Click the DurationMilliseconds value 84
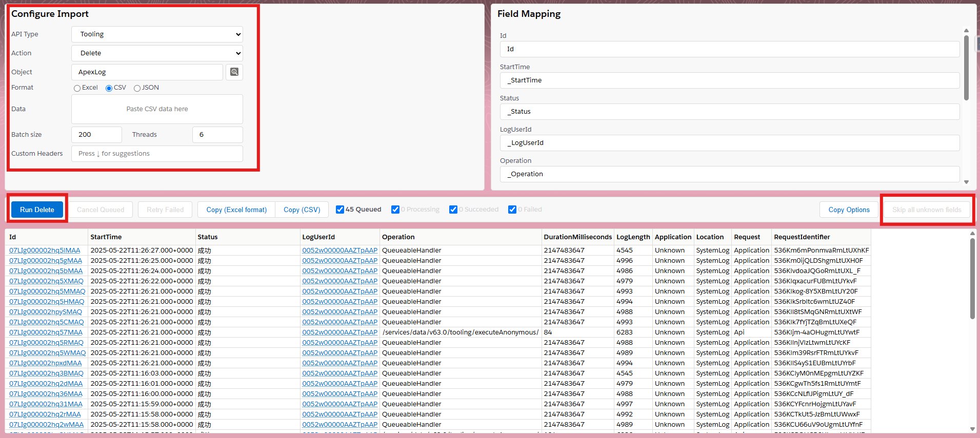Viewport: 980px width, 438px height. coord(578,332)
